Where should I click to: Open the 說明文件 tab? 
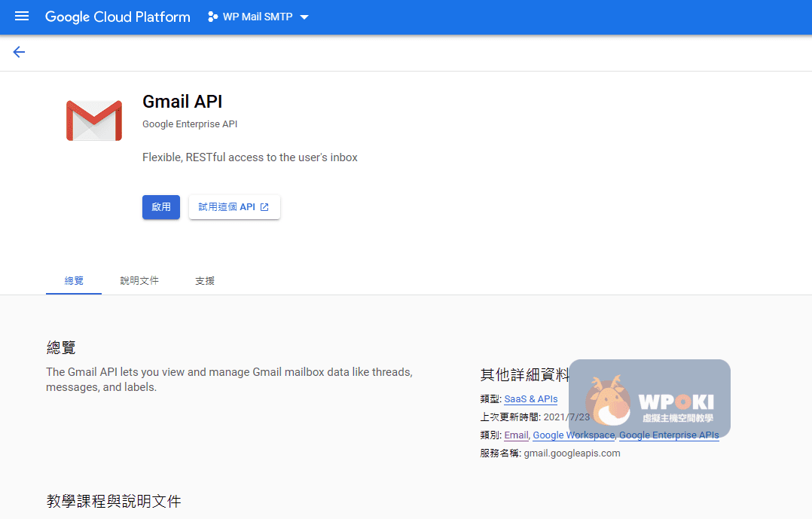coord(139,280)
